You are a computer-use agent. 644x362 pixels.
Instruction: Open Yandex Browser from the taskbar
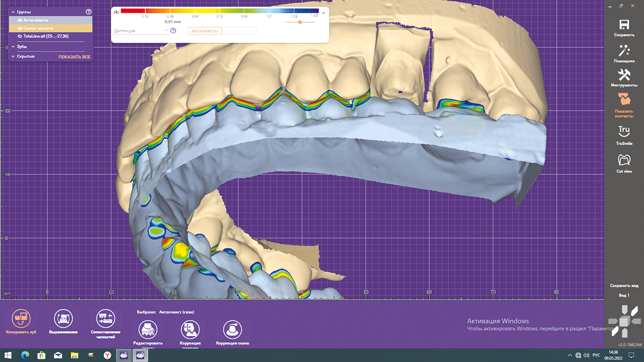click(107, 355)
